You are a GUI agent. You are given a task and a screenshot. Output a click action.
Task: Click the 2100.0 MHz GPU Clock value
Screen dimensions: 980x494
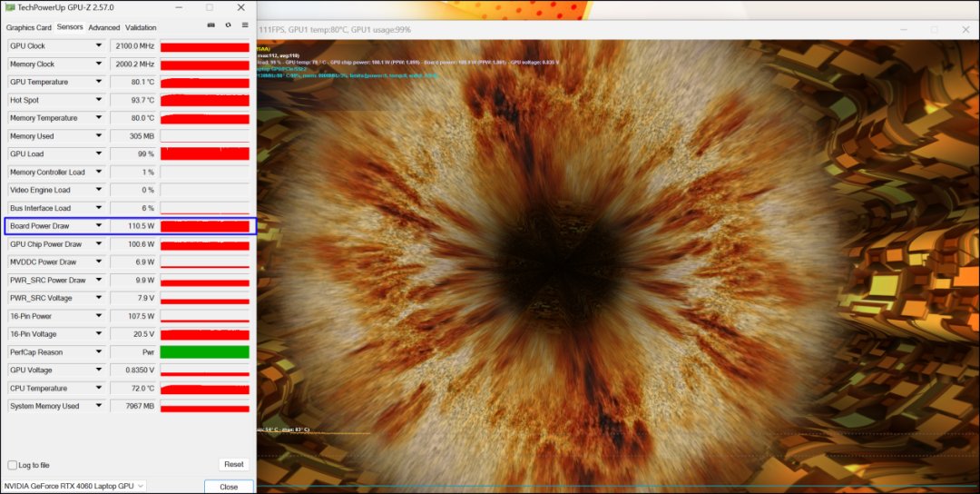[133, 45]
